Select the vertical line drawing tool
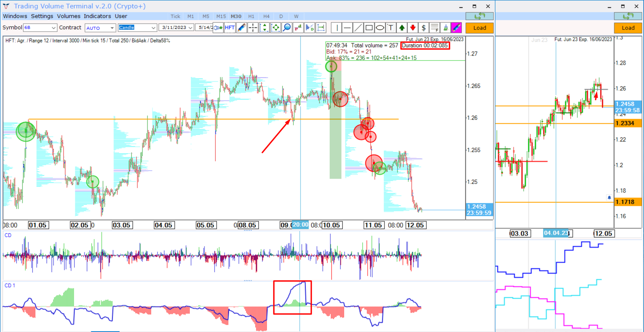 click(337, 28)
